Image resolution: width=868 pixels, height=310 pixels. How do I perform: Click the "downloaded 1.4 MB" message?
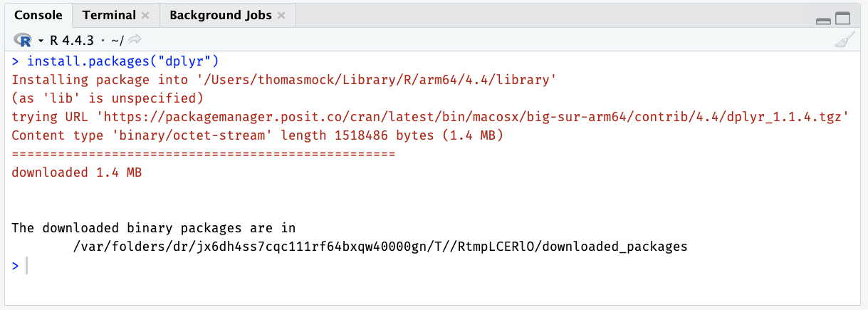click(x=77, y=172)
